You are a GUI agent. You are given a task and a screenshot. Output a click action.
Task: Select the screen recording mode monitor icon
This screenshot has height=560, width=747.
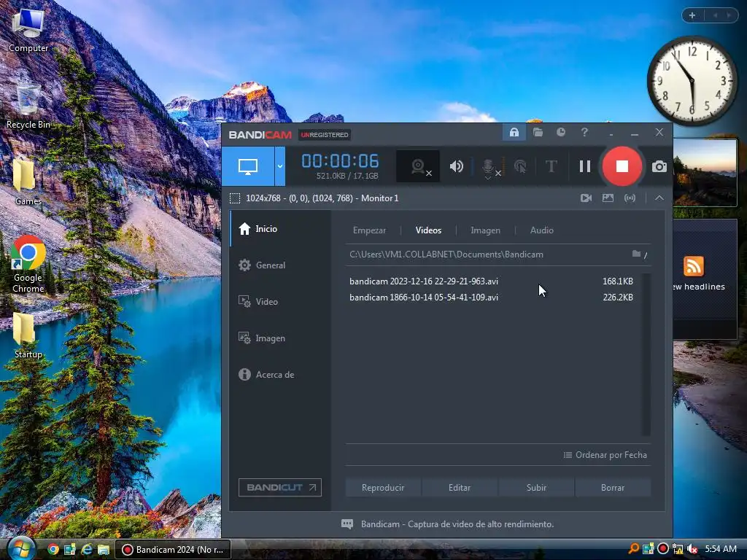(248, 166)
